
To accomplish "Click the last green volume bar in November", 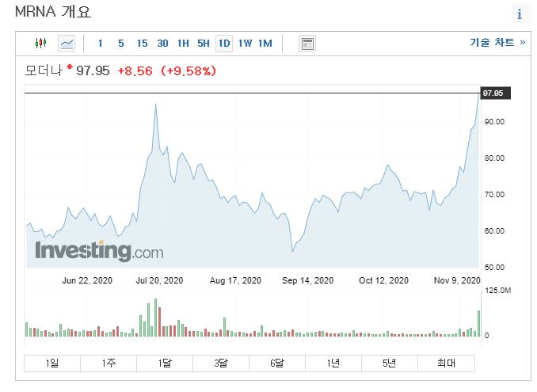I will click(x=478, y=324).
